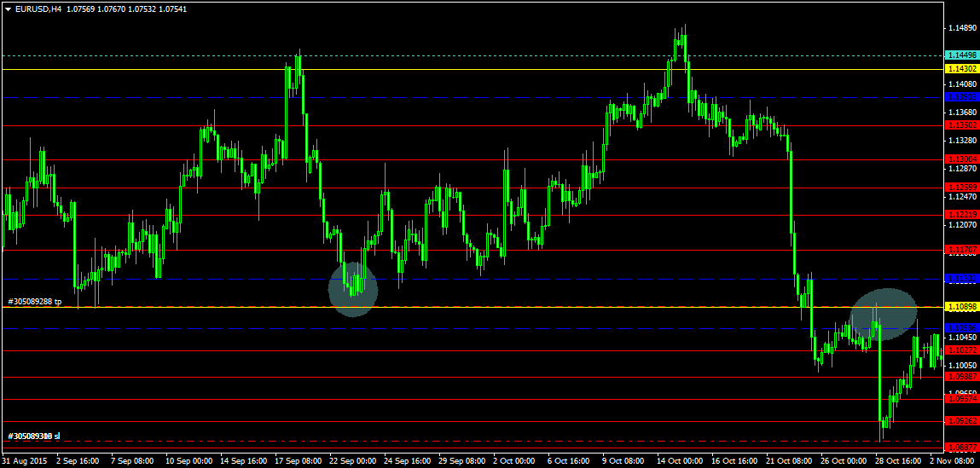Select the red 1.09262 price label
Viewport: 980px width, 468px height.
pyautogui.click(x=961, y=421)
